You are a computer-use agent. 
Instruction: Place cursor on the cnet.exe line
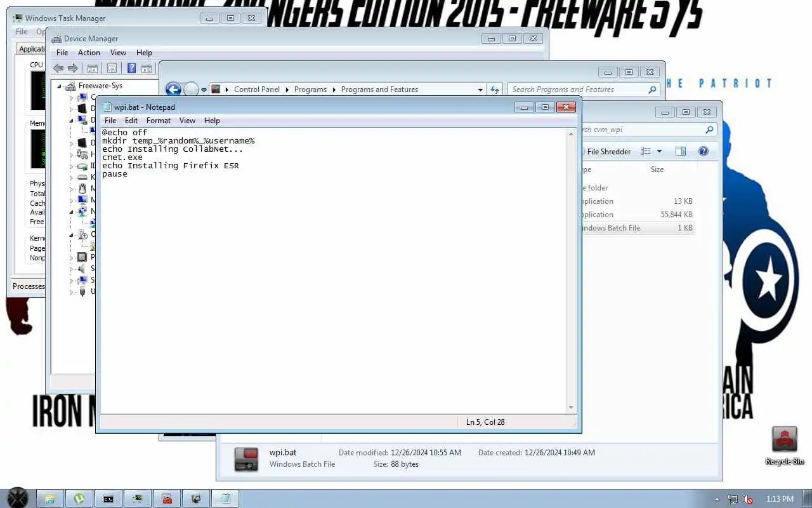pyautogui.click(x=122, y=157)
